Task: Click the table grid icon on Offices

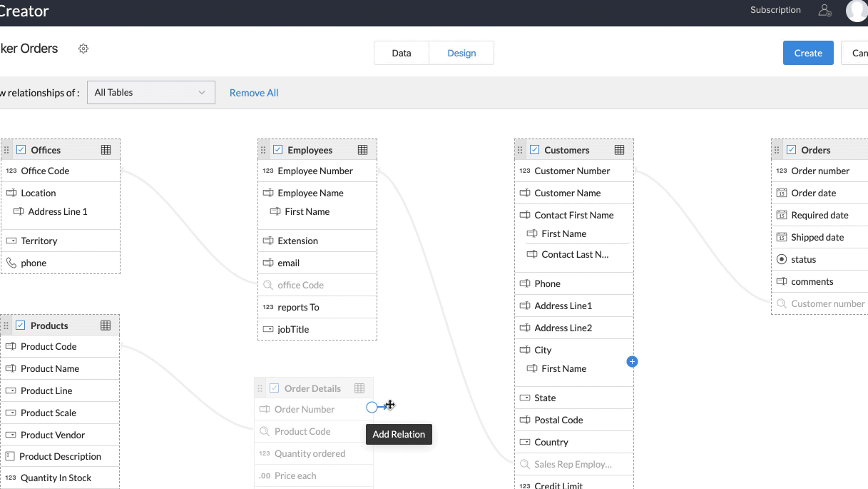Action: (106, 150)
